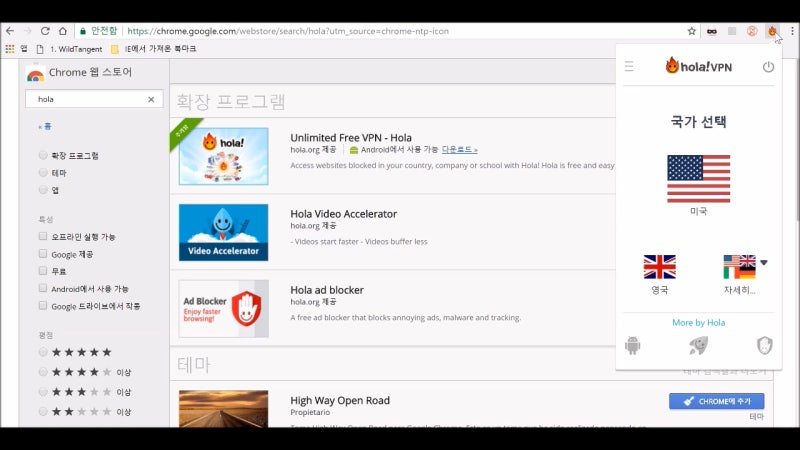Reload the page with refresh icon

pyautogui.click(x=45, y=31)
